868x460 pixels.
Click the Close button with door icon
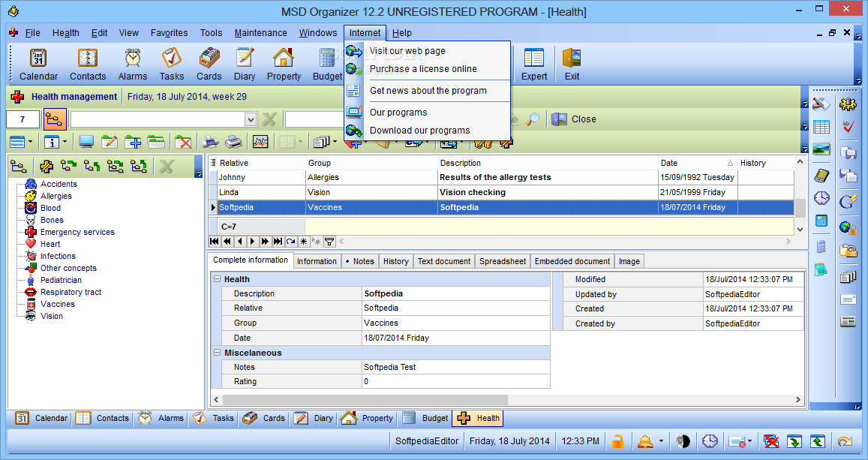pyautogui.click(x=574, y=119)
